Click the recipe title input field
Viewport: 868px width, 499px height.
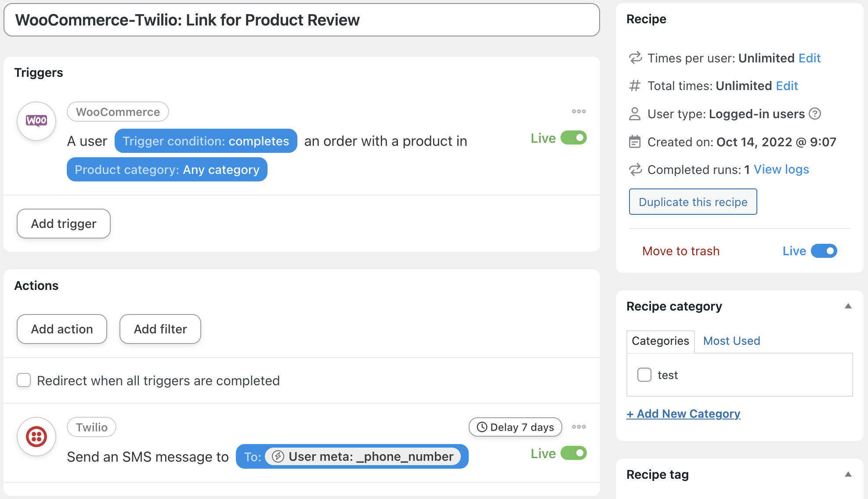click(x=302, y=20)
